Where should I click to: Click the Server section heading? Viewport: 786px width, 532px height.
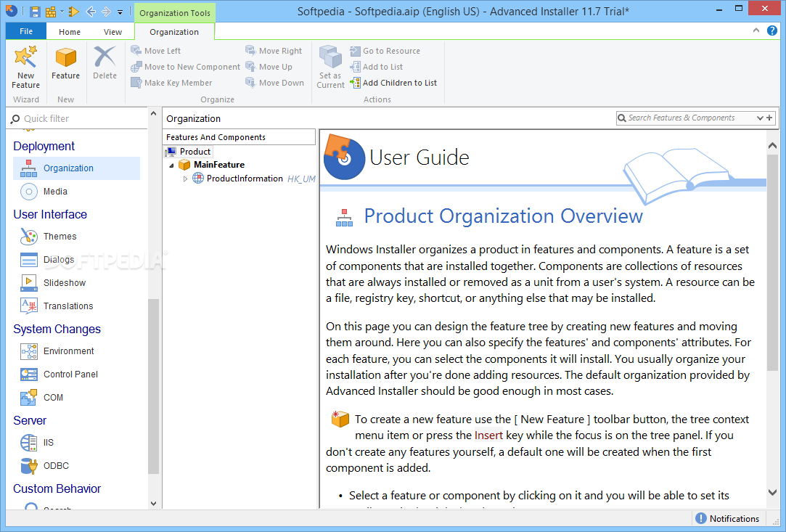coord(30,420)
